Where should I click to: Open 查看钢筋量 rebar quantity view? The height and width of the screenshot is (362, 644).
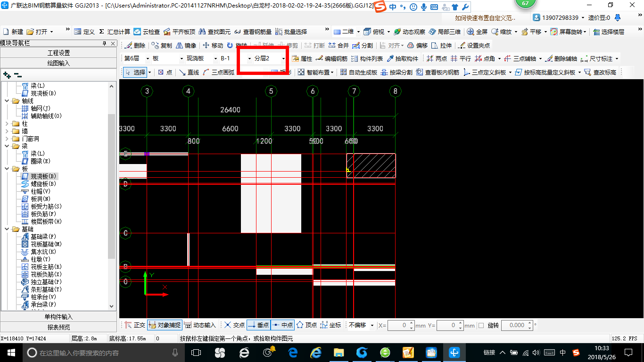click(253, 32)
